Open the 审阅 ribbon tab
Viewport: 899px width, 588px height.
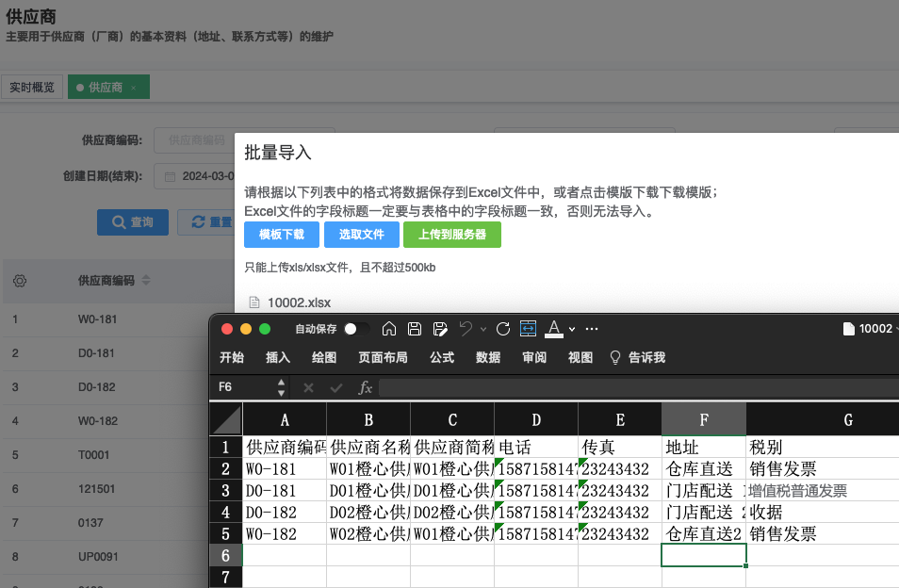(534, 357)
